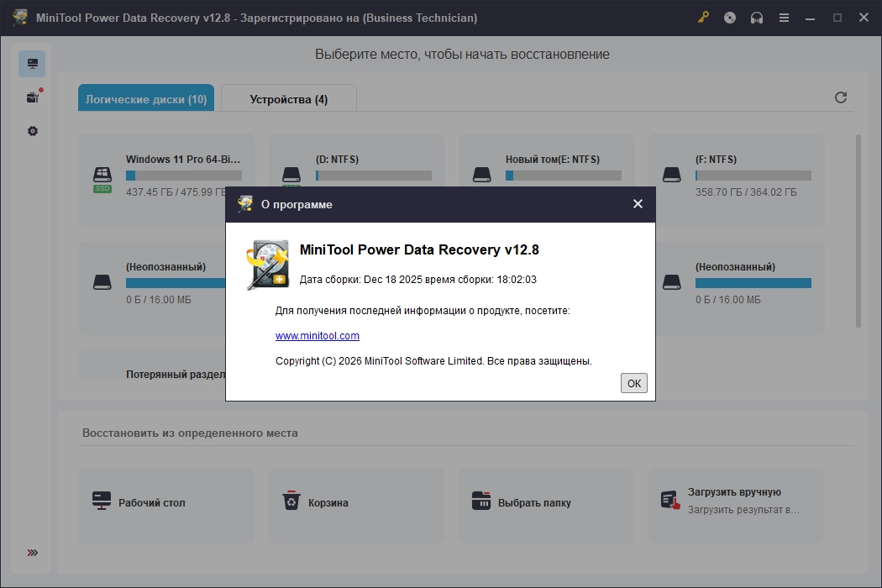
Task: Click OK in the about dialog
Action: click(634, 383)
